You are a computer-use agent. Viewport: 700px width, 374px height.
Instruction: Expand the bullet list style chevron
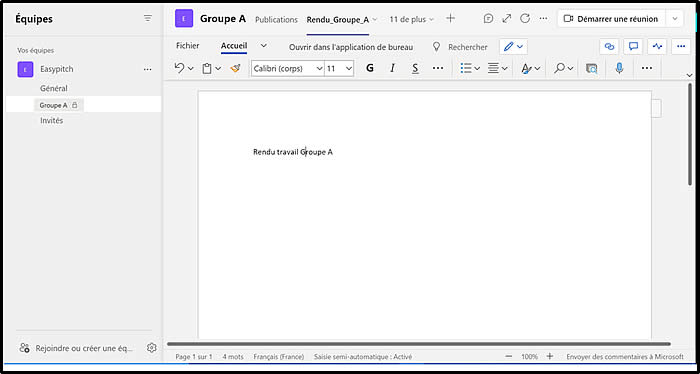tap(477, 69)
